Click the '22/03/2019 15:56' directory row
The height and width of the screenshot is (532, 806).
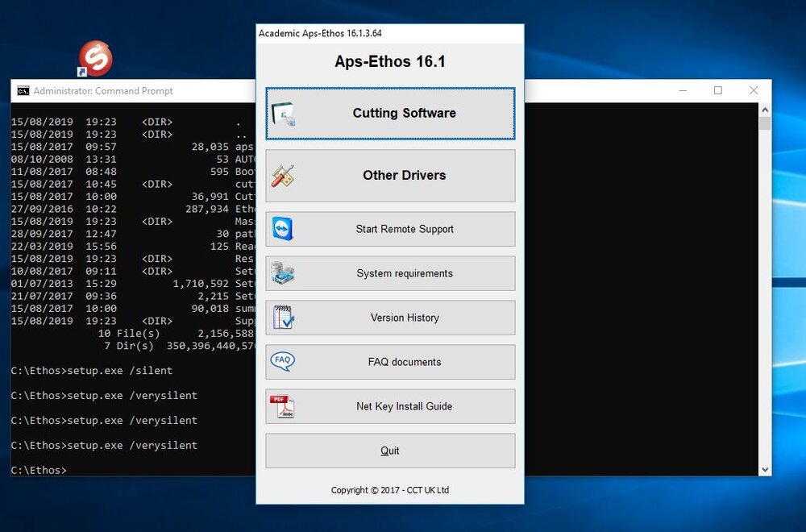coord(133,246)
